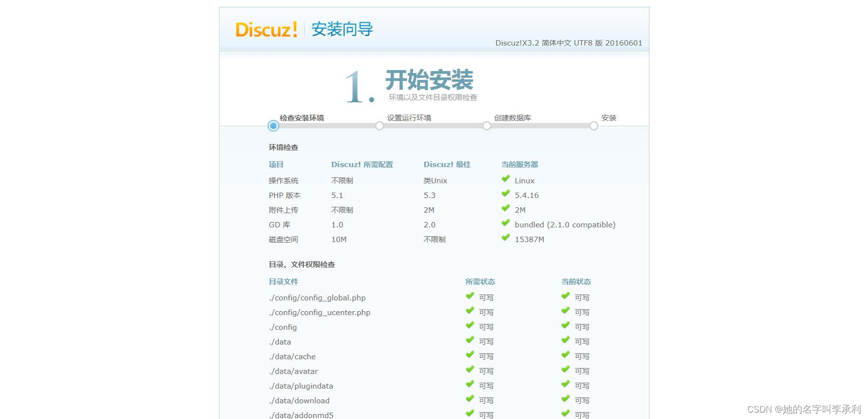Click 当前状态 check mark in ./data row
868x419 pixels.
tap(566, 340)
